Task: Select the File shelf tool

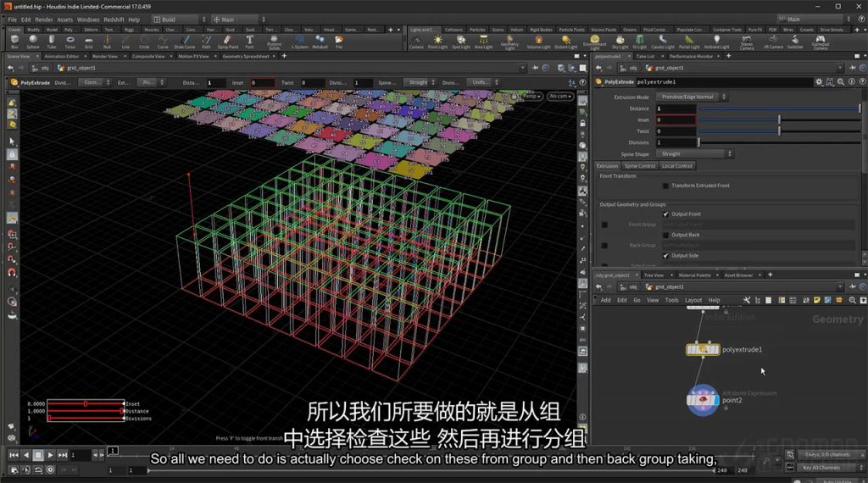Action: [339, 42]
